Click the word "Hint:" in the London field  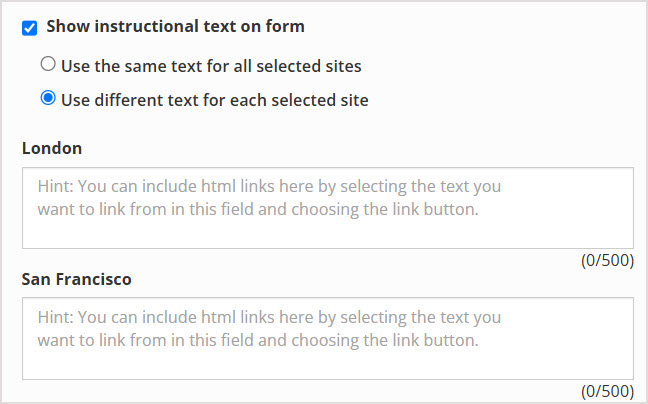click(x=55, y=186)
